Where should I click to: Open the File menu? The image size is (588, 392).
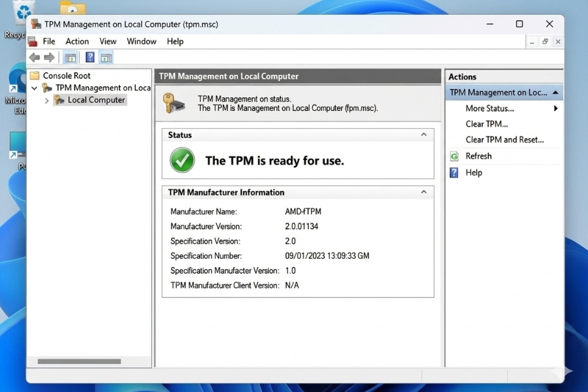click(49, 41)
